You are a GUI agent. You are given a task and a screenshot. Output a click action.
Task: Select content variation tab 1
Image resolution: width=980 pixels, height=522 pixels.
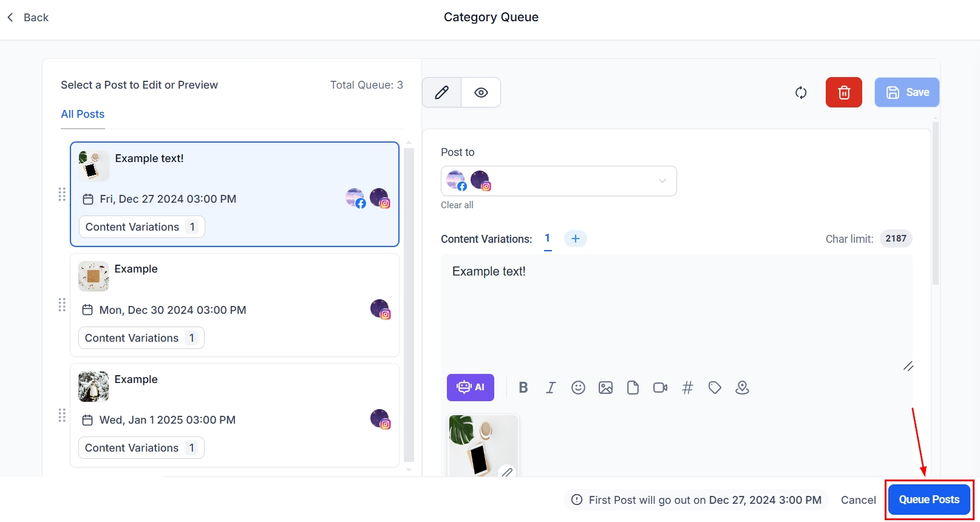pyautogui.click(x=547, y=239)
